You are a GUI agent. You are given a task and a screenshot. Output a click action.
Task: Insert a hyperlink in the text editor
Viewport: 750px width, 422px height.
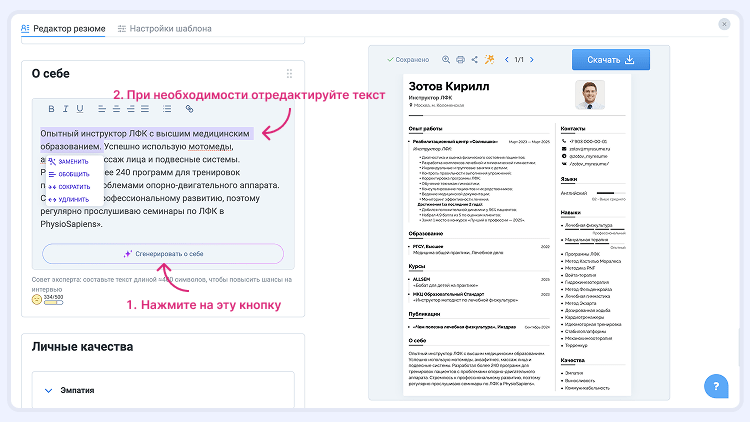[x=189, y=108]
